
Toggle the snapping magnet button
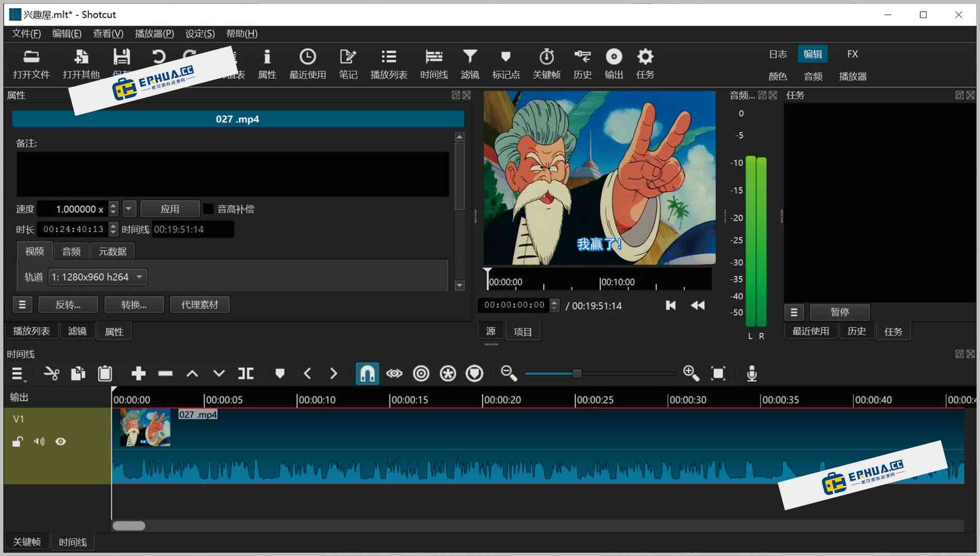367,373
